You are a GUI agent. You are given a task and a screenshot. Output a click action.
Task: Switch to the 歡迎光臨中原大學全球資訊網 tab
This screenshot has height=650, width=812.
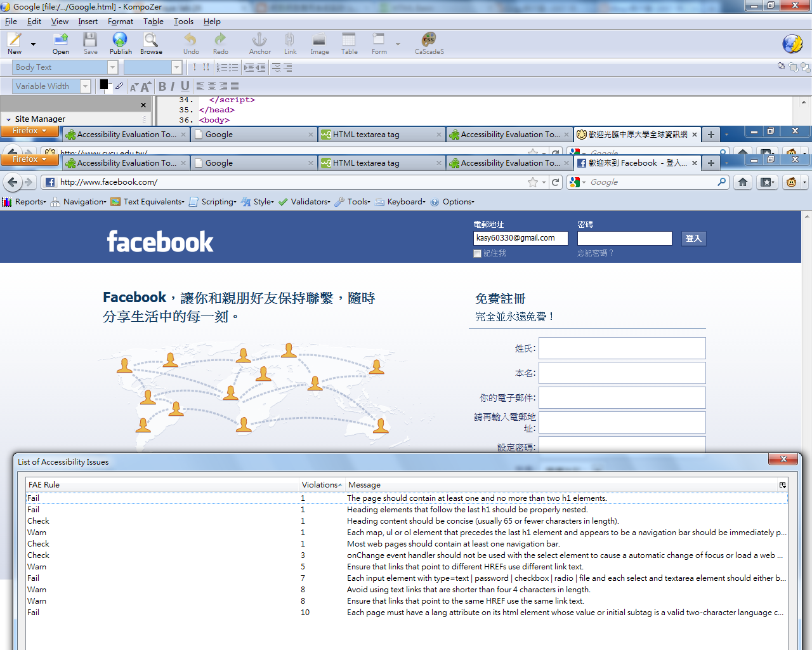point(637,135)
